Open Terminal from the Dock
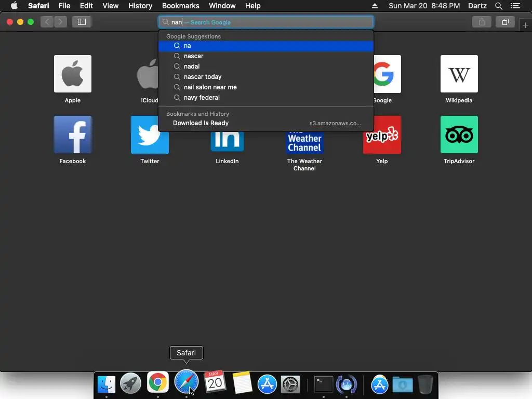This screenshot has width=532, height=399. pos(323,384)
